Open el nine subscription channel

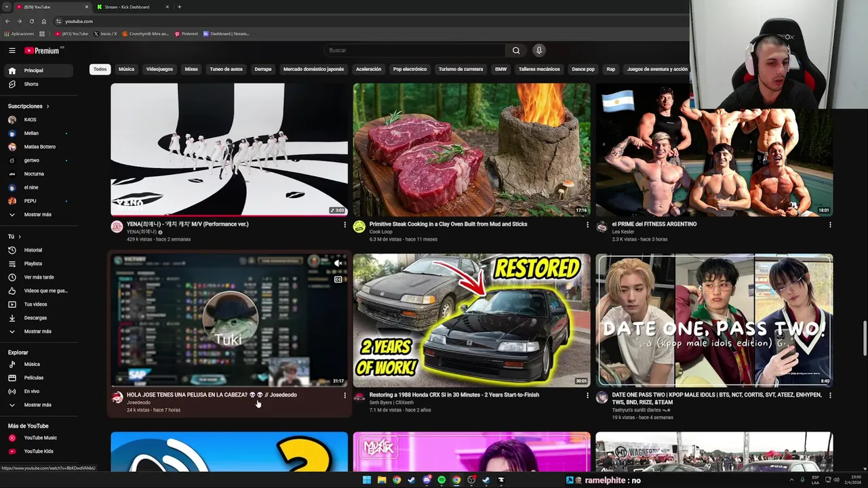(x=38, y=188)
